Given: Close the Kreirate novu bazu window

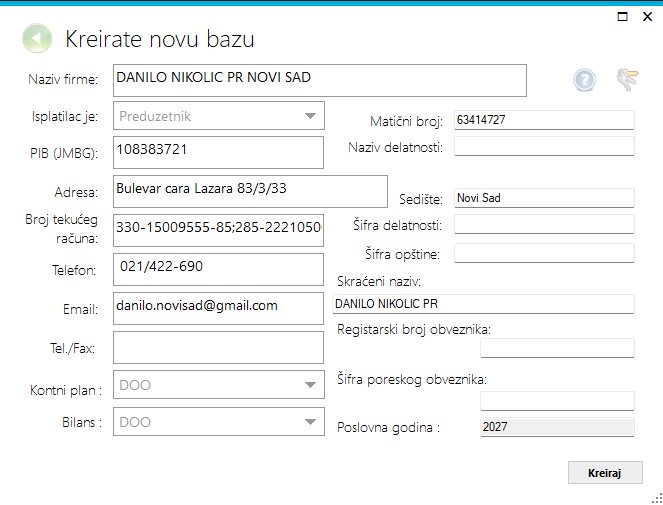Looking at the screenshot, I should point(647,16).
